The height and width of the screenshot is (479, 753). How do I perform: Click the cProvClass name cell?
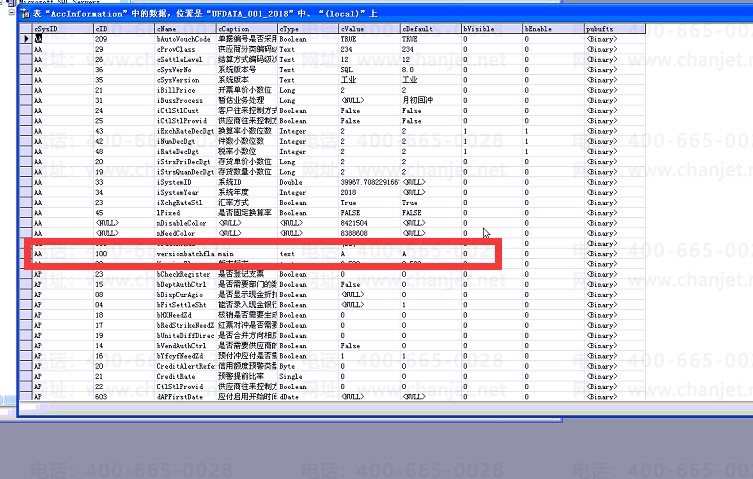186,49
